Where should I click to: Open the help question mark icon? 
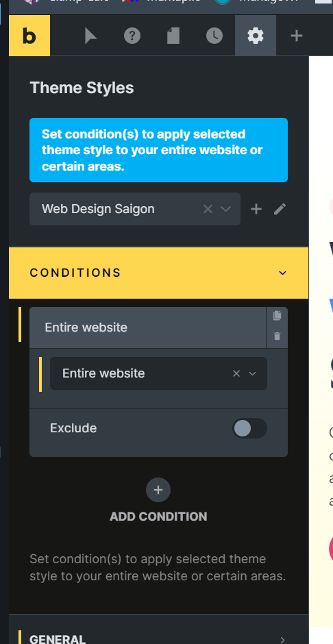point(132,36)
